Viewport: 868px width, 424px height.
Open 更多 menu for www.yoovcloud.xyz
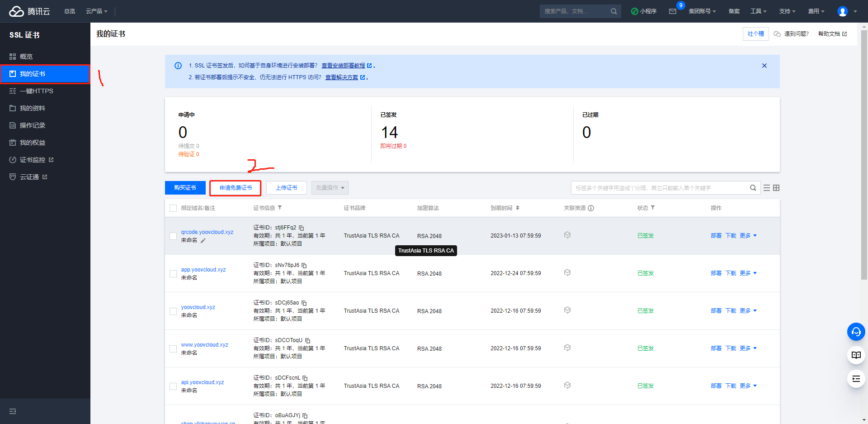pos(748,348)
